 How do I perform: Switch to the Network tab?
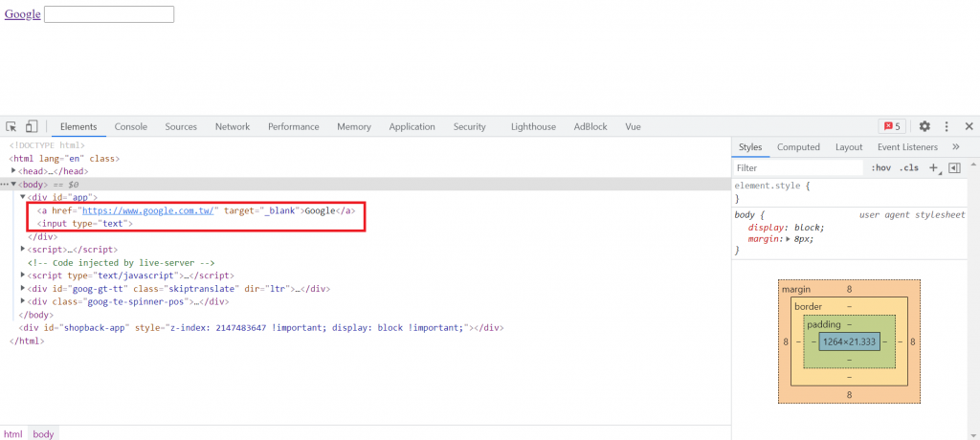pos(233,126)
